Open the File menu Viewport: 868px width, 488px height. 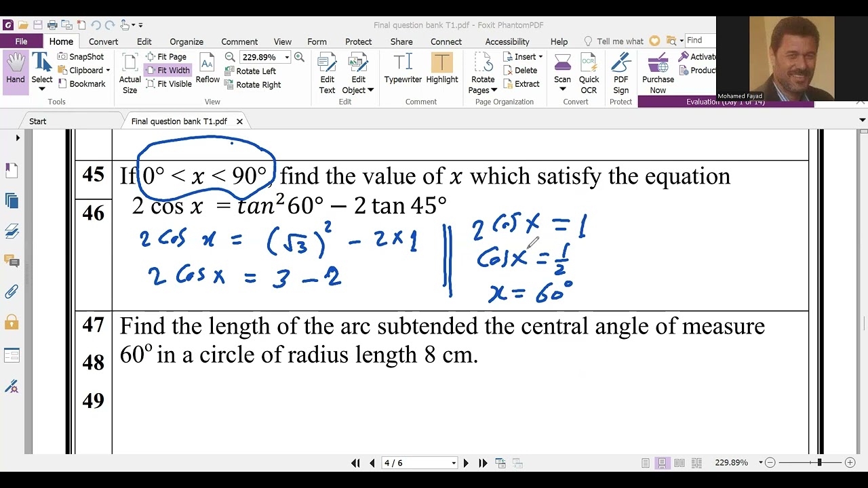[x=21, y=41]
